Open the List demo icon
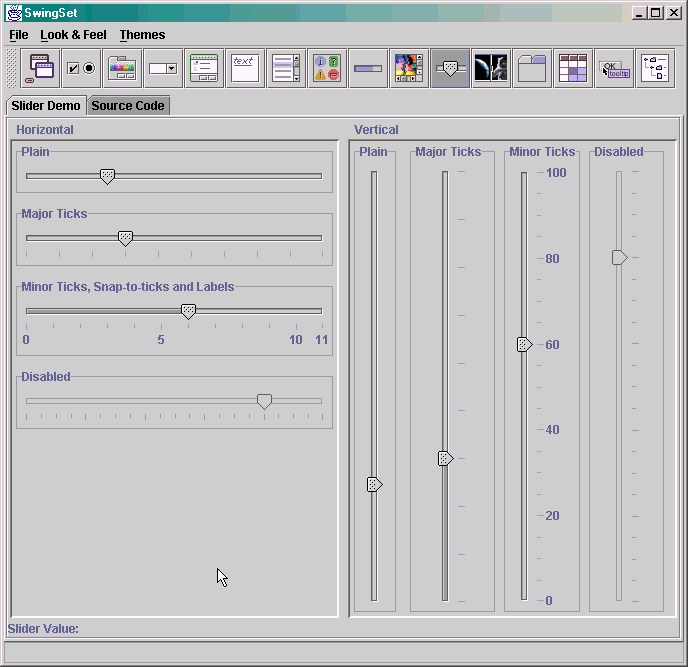The width and height of the screenshot is (688, 667). pyautogui.click(x=286, y=68)
